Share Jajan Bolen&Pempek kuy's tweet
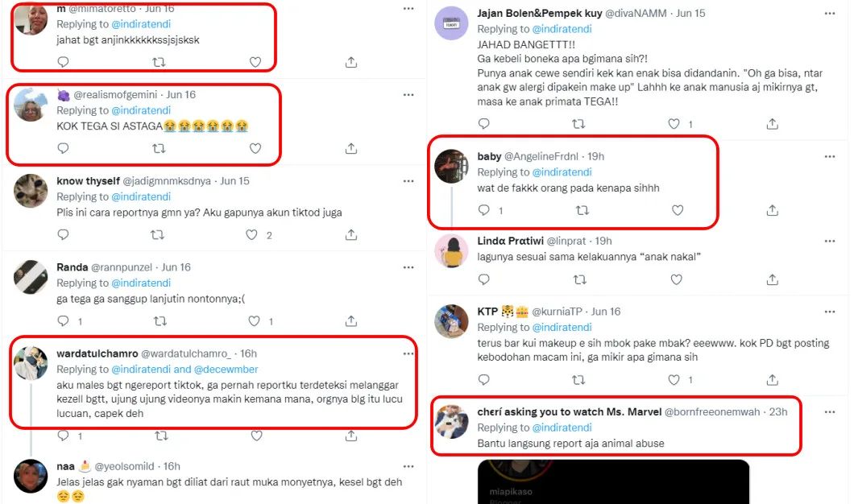The height and width of the screenshot is (504, 854). coord(772,124)
